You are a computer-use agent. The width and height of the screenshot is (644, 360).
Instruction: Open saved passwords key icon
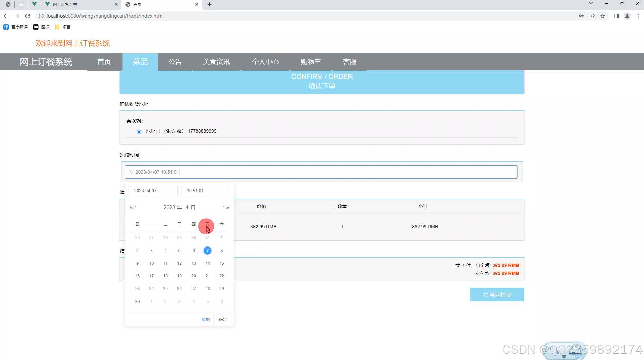tap(581, 16)
